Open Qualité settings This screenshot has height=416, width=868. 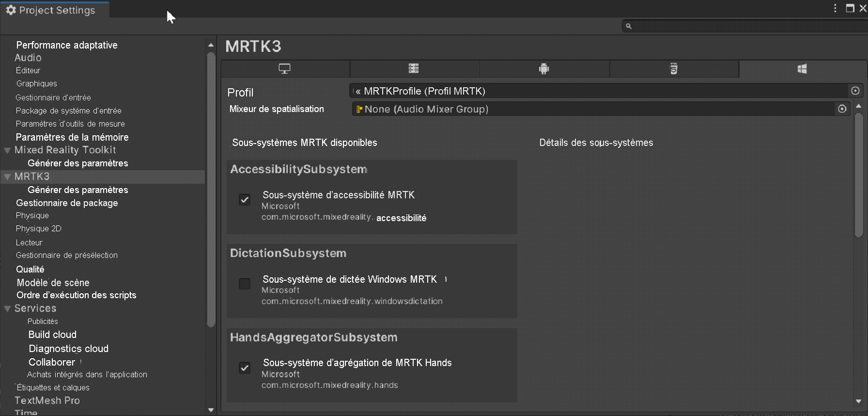pos(30,269)
